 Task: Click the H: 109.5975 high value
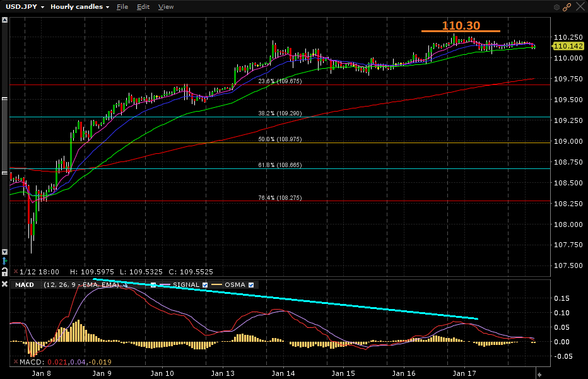(x=92, y=272)
